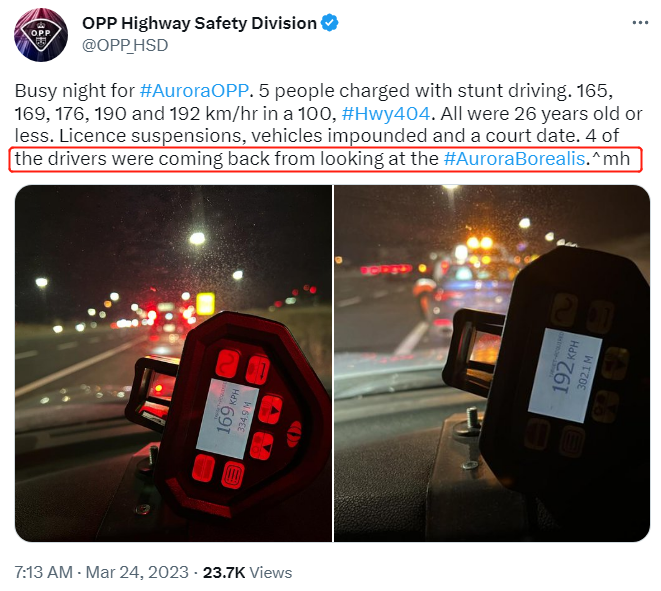The height and width of the screenshot is (591, 661).
Task: Open the @OPP_HSD handle link
Action: coord(125,45)
